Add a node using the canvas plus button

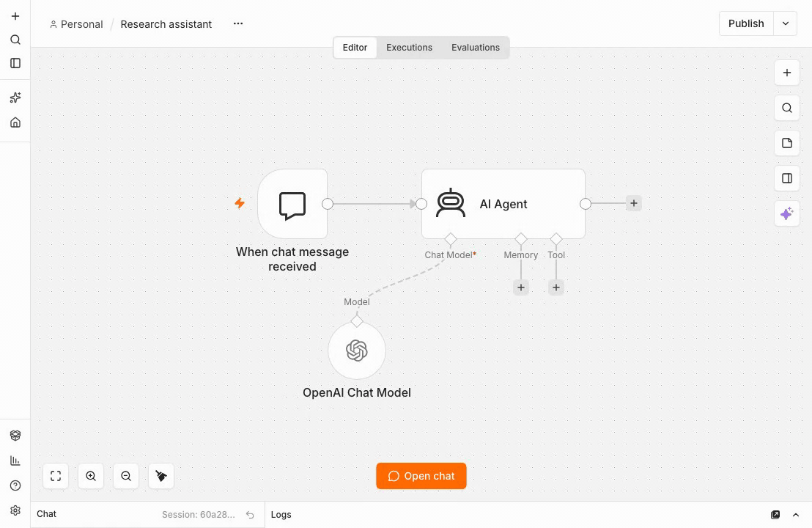click(x=786, y=73)
